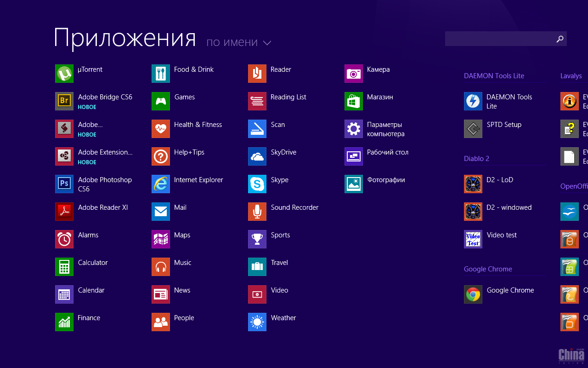Open the People app icon
Image resolution: width=588 pixels, height=368 pixels.
click(x=161, y=322)
